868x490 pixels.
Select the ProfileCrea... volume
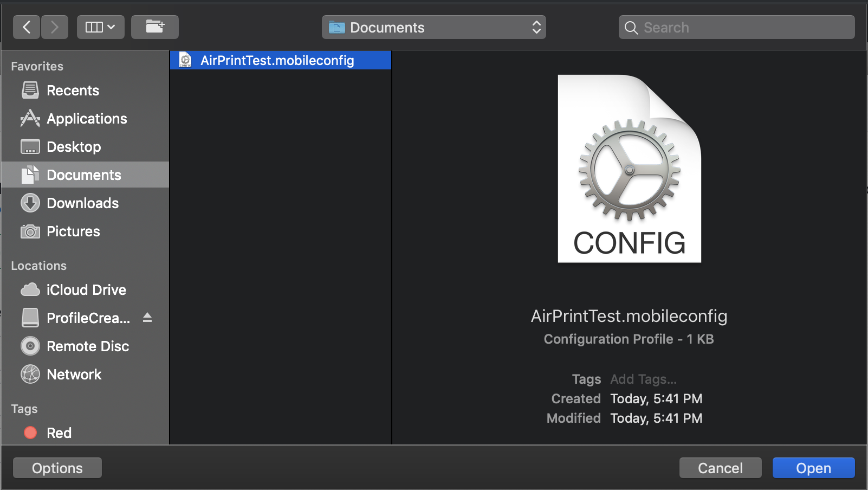click(x=85, y=318)
